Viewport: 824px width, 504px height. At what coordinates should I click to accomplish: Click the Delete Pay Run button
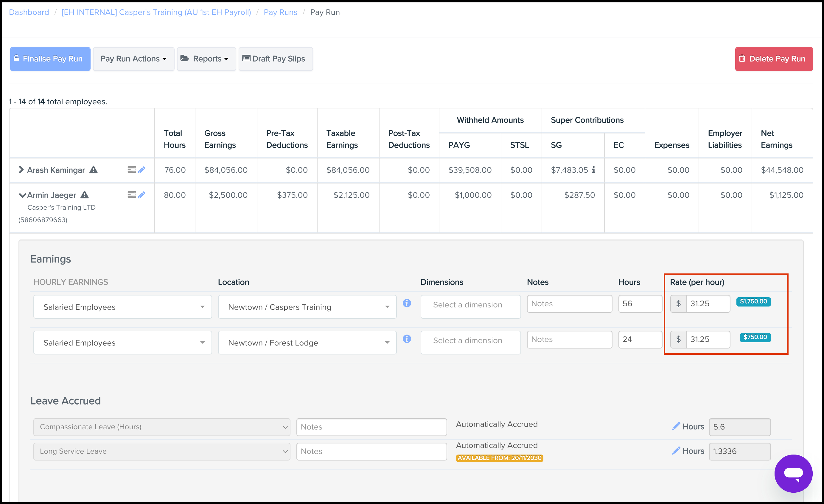773,59
